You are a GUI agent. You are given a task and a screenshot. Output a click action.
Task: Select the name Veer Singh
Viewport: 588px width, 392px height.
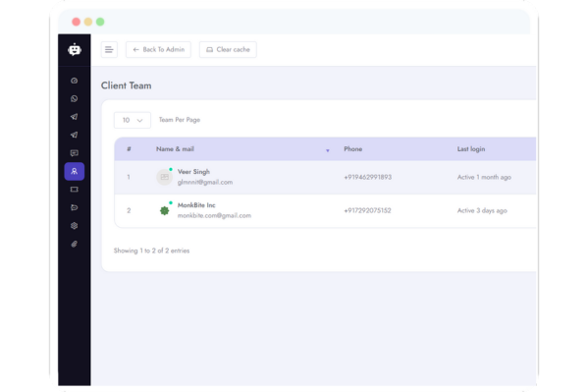pyautogui.click(x=193, y=172)
